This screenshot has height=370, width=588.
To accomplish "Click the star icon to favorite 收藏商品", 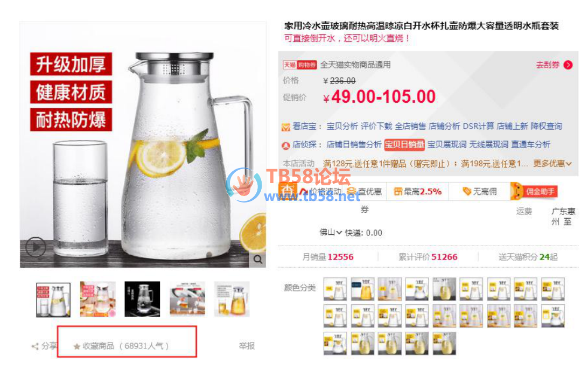I will [76, 346].
